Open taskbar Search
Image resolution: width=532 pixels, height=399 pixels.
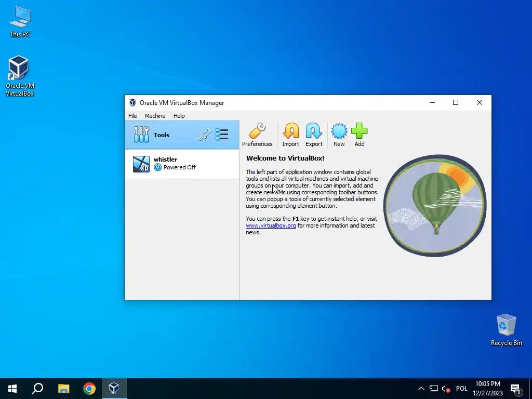(37, 389)
